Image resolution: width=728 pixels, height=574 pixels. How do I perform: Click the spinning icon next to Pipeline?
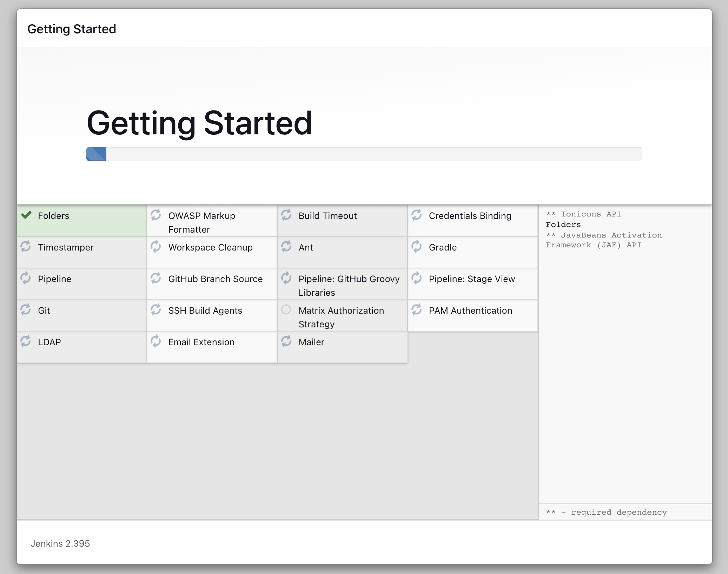(26, 278)
